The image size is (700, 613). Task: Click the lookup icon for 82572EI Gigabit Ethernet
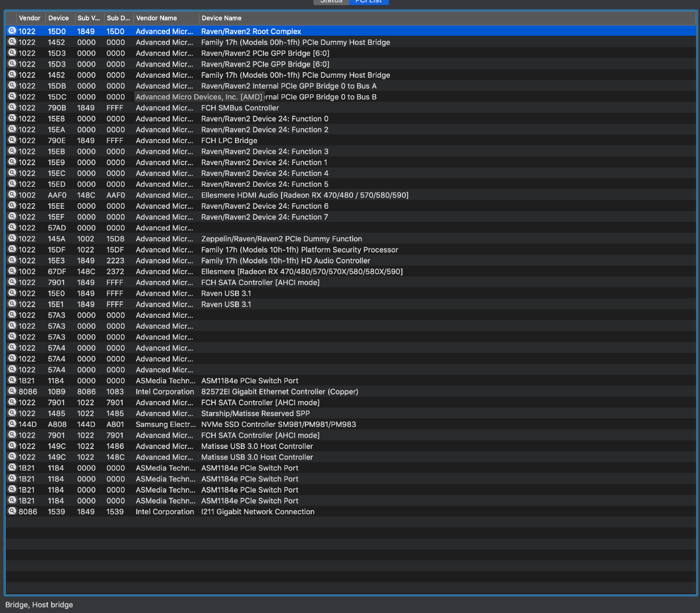[x=11, y=391]
